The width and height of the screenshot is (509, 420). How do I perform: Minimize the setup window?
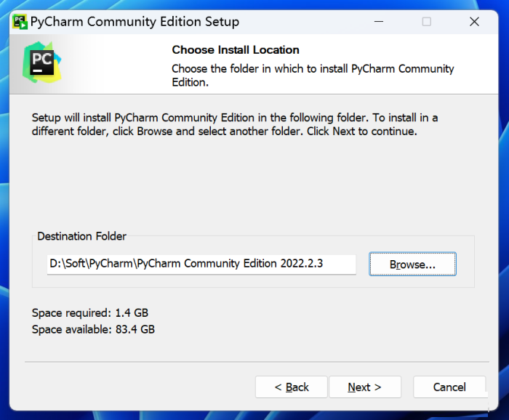click(x=379, y=22)
